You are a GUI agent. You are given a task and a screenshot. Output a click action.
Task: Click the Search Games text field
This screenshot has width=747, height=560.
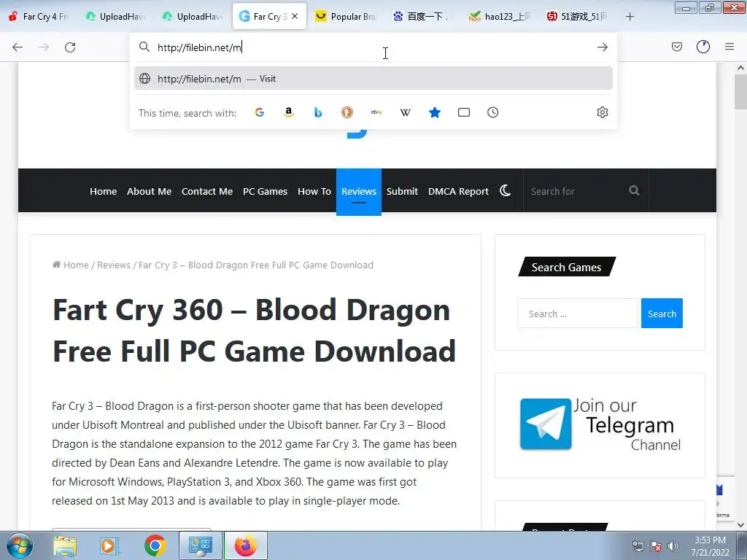click(x=578, y=314)
